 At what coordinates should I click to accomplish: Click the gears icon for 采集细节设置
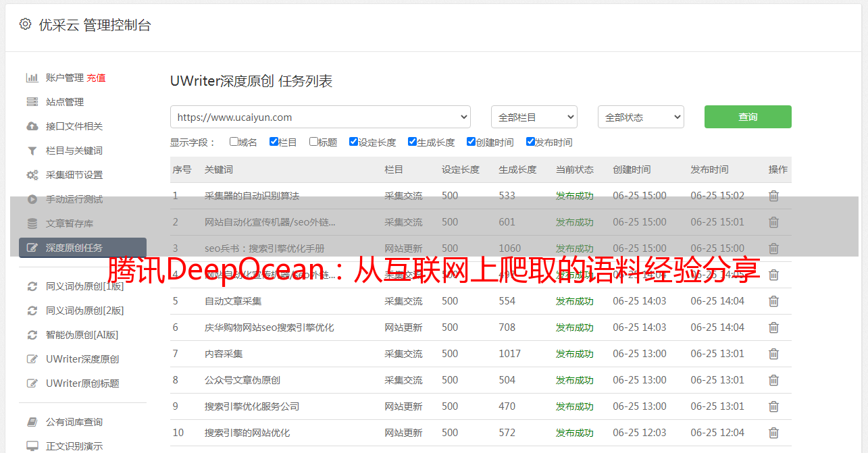pyautogui.click(x=32, y=175)
